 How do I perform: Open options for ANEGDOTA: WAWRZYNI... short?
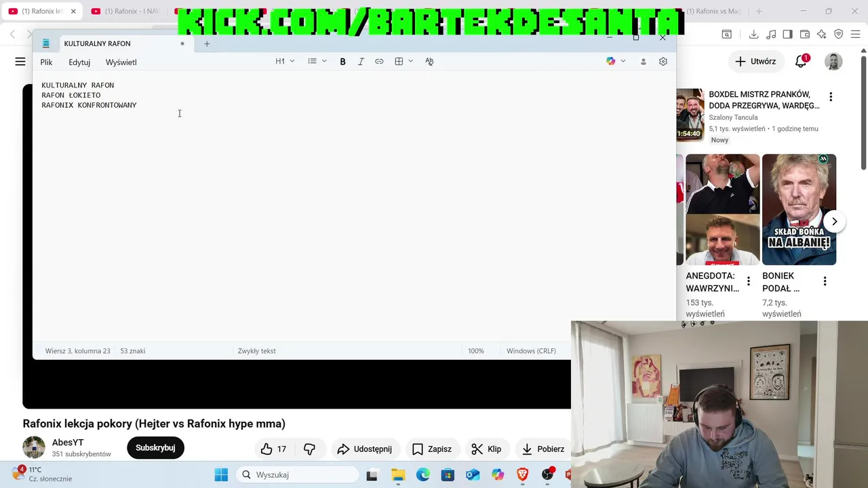(749, 281)
